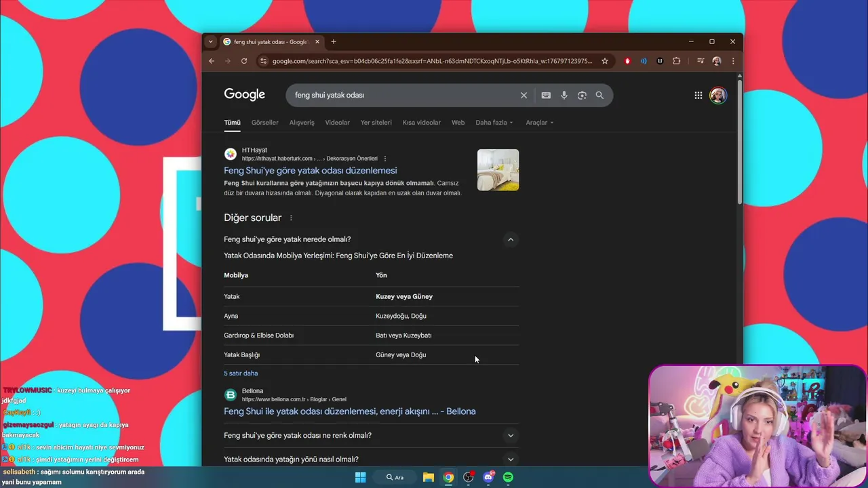Bookmark this page with the star icon
This screenshot has width=868, height=488.
(x=605, y=61)
